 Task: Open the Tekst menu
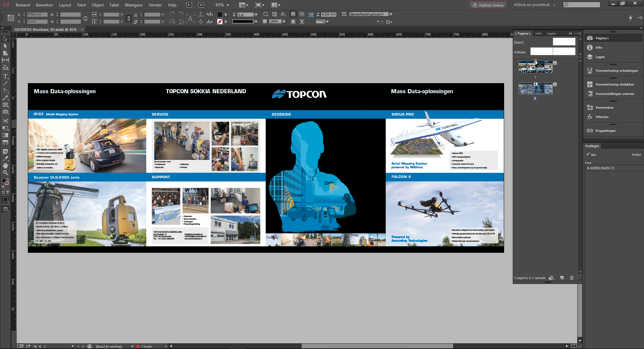[81, 5]
